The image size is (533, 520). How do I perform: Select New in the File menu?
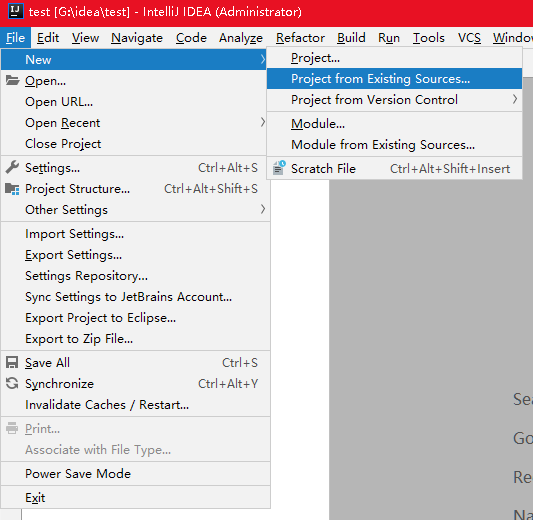(133, 59)
